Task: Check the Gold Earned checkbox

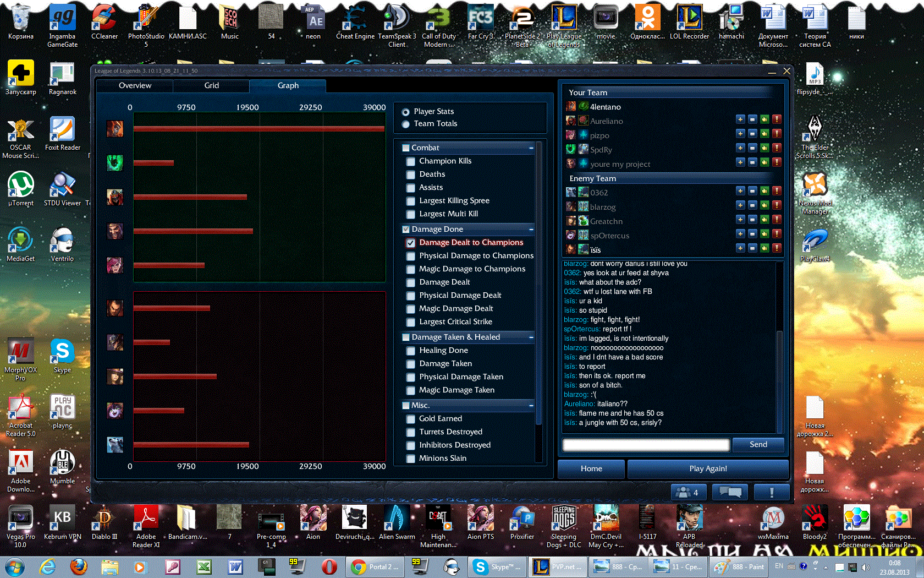Action: (410, 419)
